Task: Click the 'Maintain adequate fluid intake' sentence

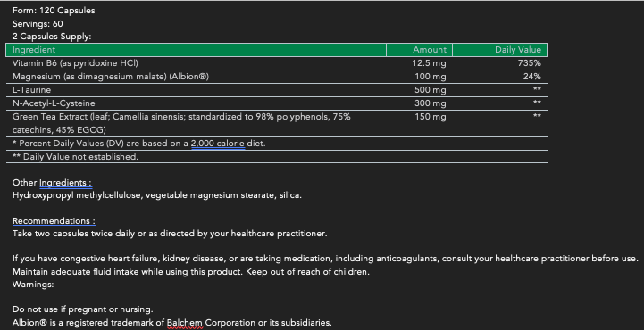Action: (x=191, y=272)
